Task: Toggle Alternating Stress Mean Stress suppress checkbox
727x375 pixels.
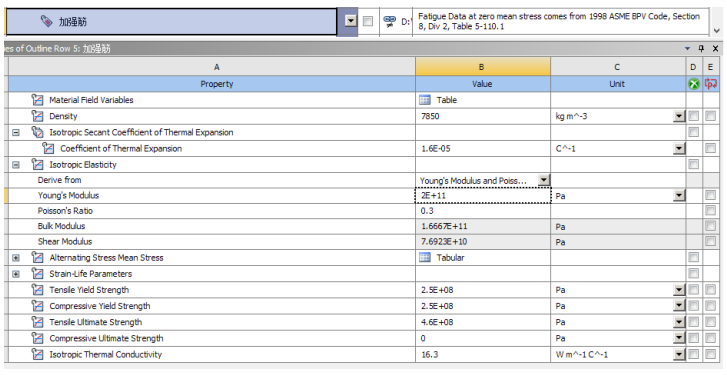Action: coord(694,257)
